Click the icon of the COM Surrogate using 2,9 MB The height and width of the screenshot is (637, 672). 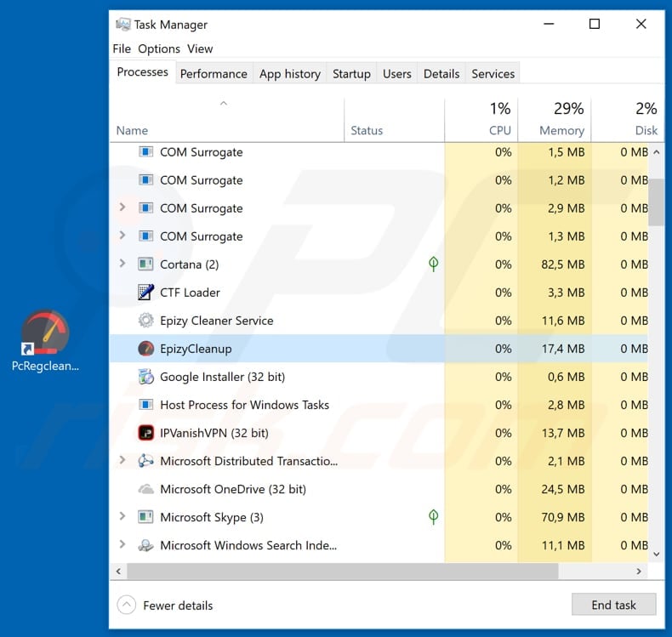[x=145, y=208]
